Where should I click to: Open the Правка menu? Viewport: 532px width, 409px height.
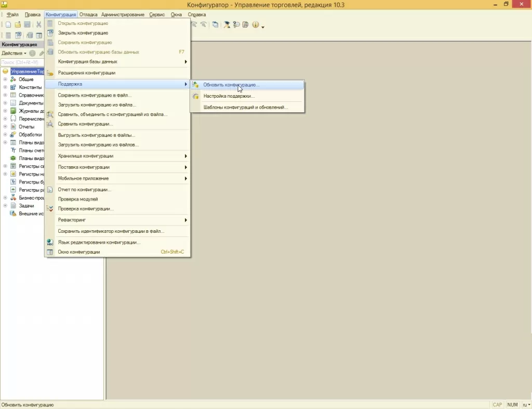(33, 15)
